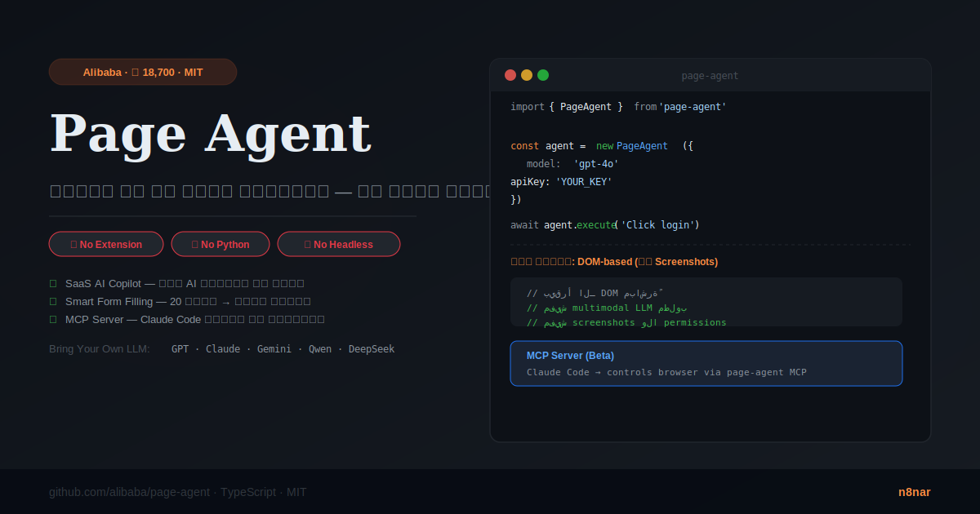
Task: Click the green dot in code window
Action: 543,75
